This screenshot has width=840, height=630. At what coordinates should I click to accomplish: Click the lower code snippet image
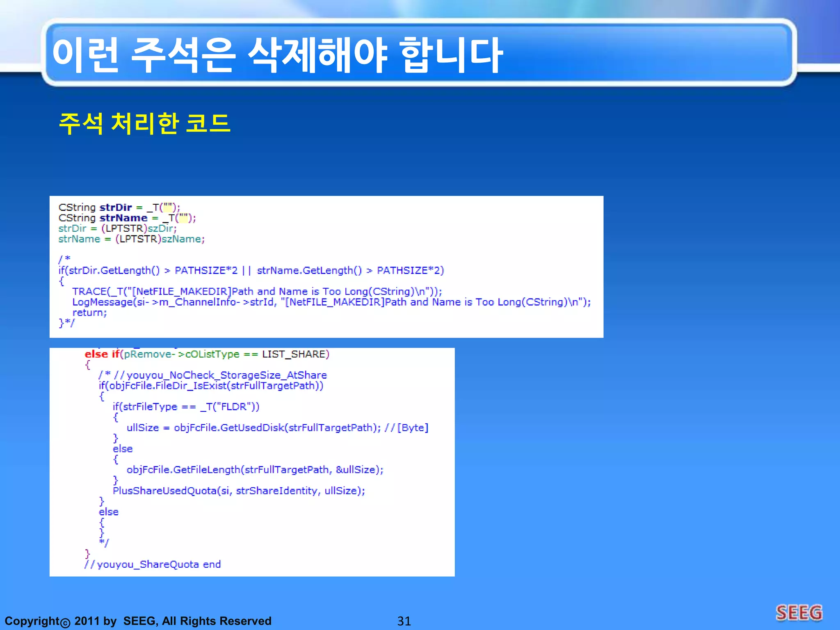tap(252, 462)
